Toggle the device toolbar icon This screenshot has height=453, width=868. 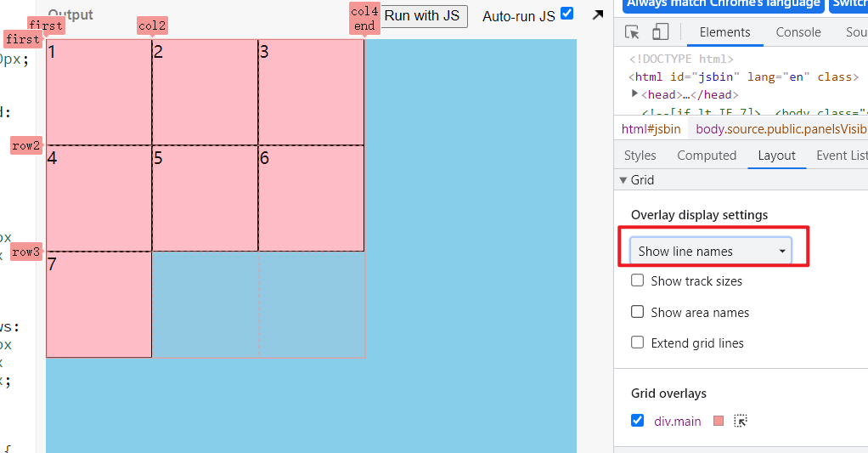coord(660,32)
